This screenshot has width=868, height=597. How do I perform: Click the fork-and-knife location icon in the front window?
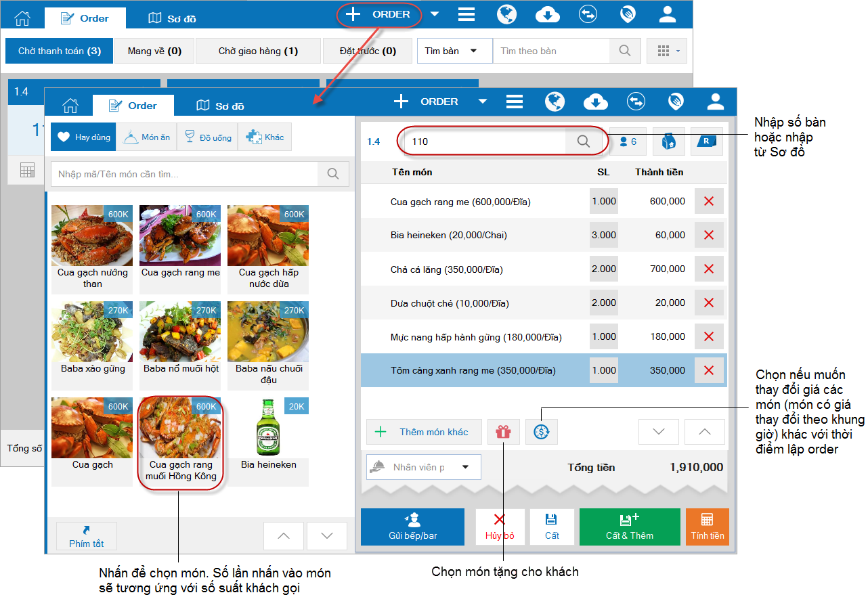[x=676, y=102]
